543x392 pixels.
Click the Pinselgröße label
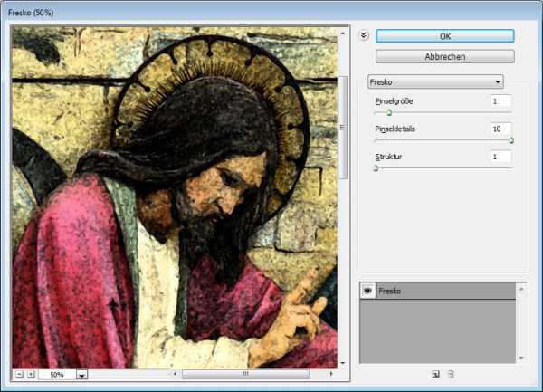click(x=394, y=101)
